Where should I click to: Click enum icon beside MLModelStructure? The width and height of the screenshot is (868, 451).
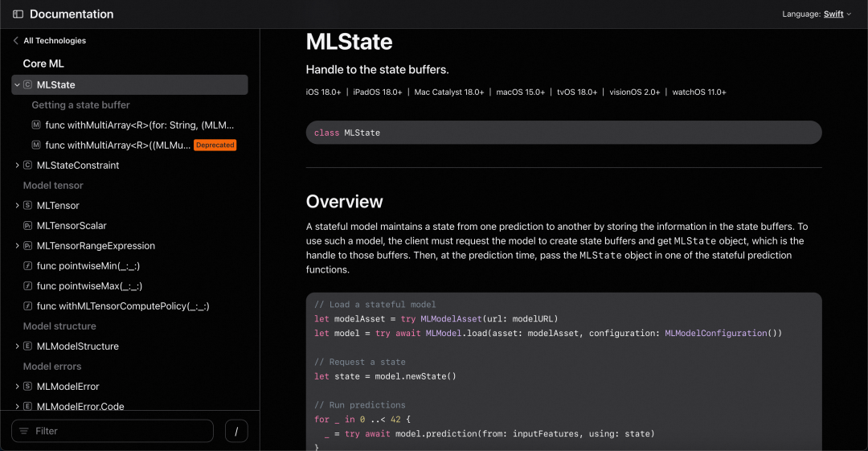tap(27, 346)
